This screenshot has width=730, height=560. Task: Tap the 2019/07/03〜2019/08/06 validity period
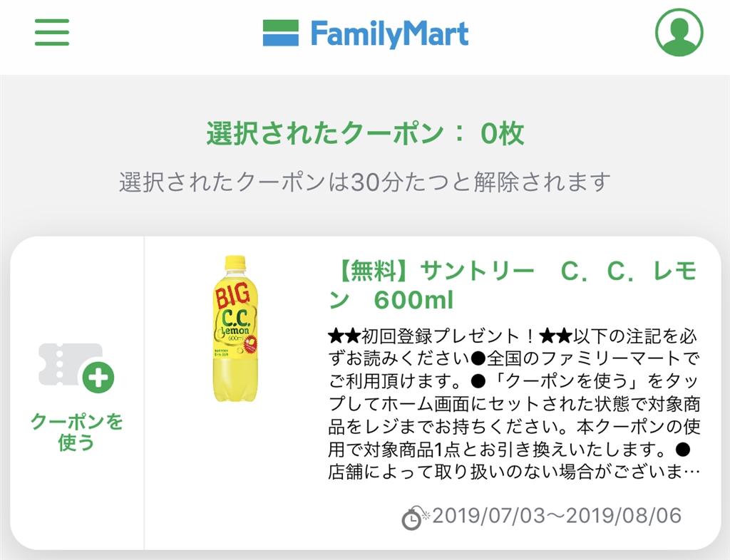click(x=557, y=516)
